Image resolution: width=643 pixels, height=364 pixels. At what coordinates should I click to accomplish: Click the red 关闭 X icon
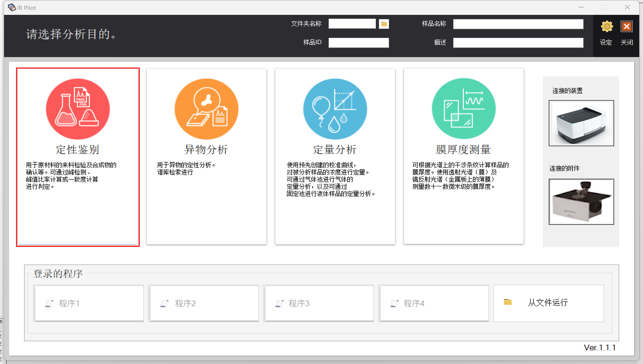pos(627,26)
